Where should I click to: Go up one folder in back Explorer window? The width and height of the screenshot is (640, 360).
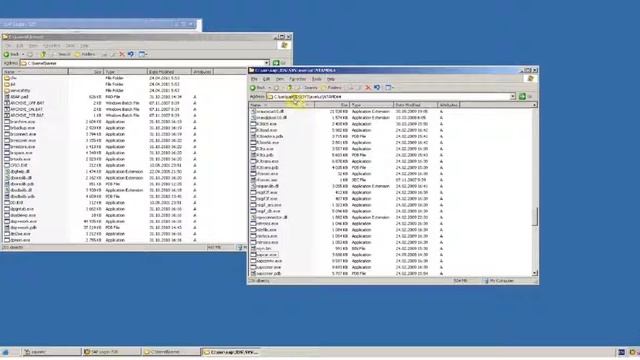coord(43,54)
